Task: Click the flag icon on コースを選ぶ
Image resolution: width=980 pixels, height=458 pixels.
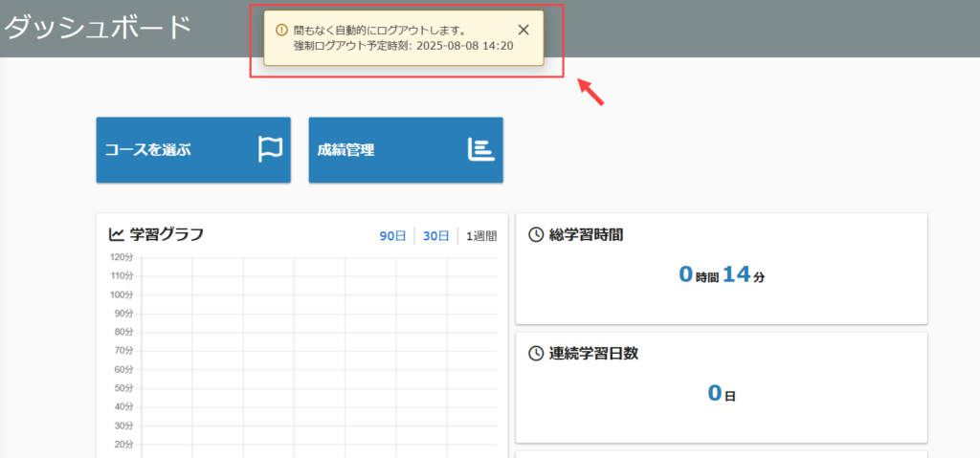Action: (x=271, y=150)
